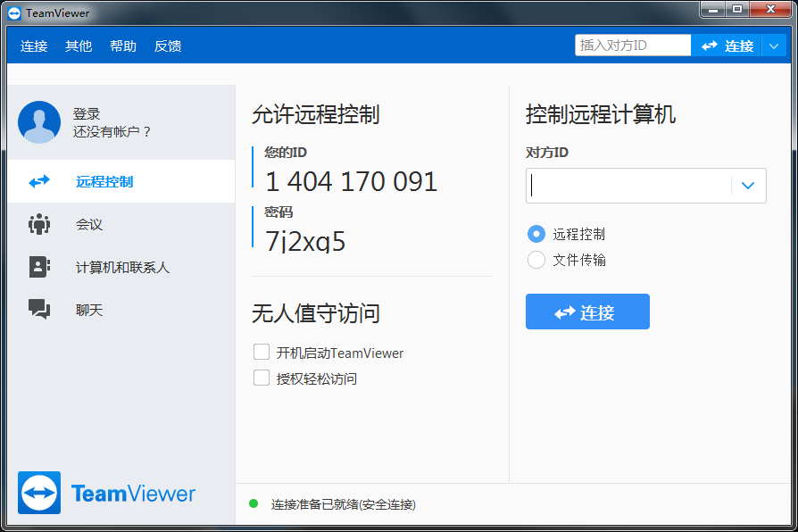
Task: Click the 还没有帐户？ link
Action: [x=112, y=132]
